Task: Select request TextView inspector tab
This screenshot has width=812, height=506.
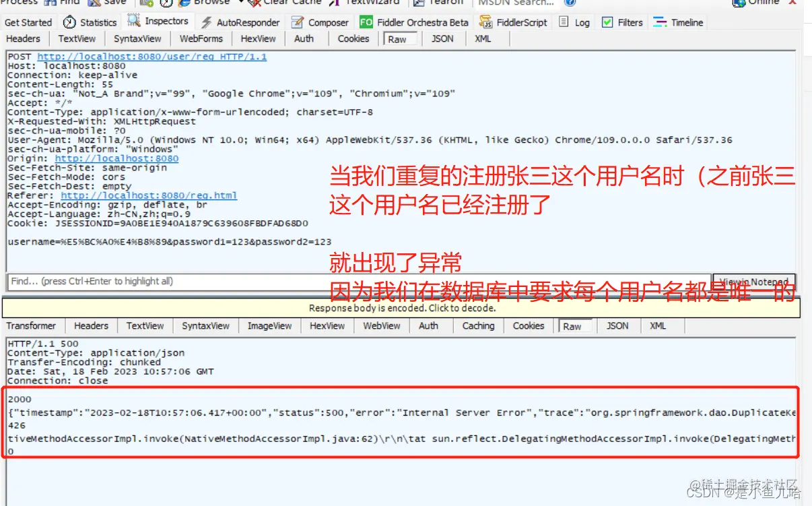Action: pyautogui.click(x=77, y=38)
